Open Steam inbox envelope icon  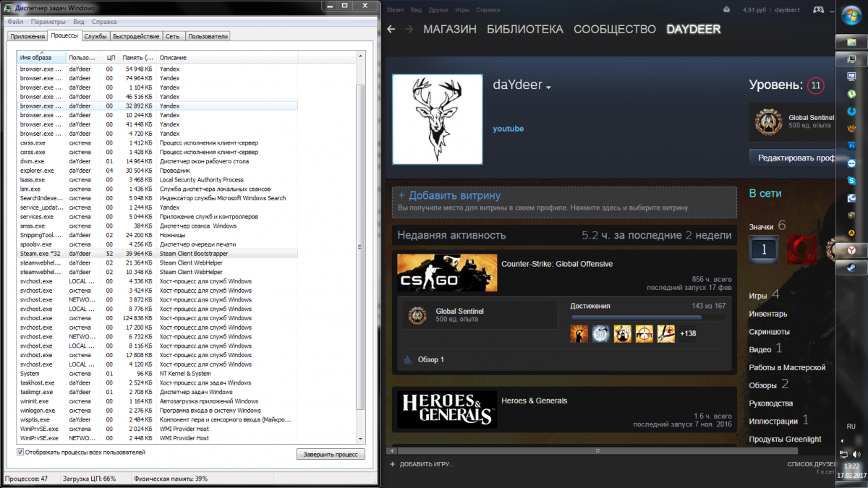point(728,10)
